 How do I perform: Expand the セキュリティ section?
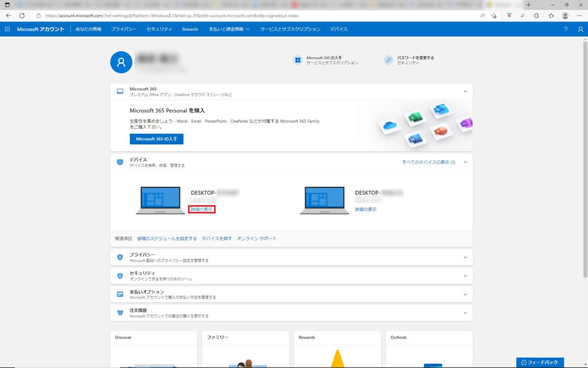[x=465, y=276]
